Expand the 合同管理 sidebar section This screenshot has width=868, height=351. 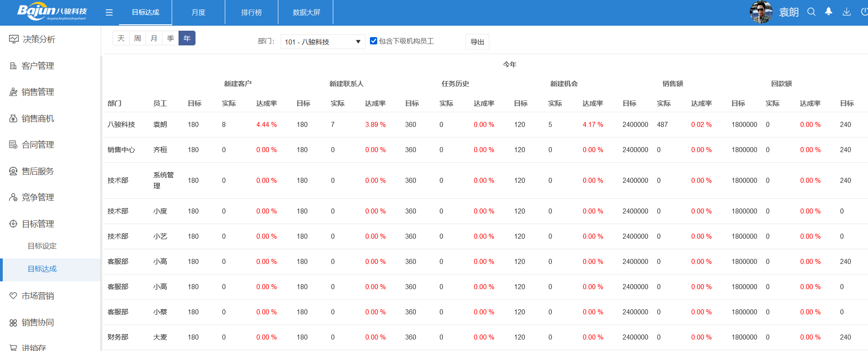(x=38, y=145)
